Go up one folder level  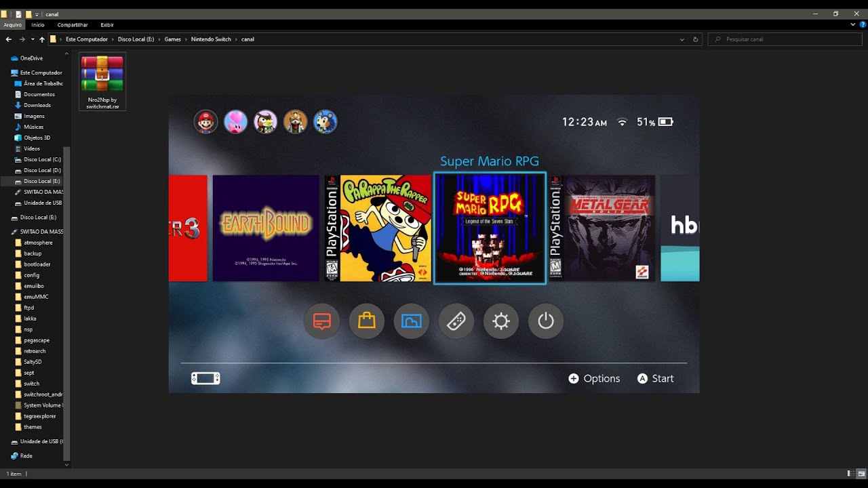[42, 39]
